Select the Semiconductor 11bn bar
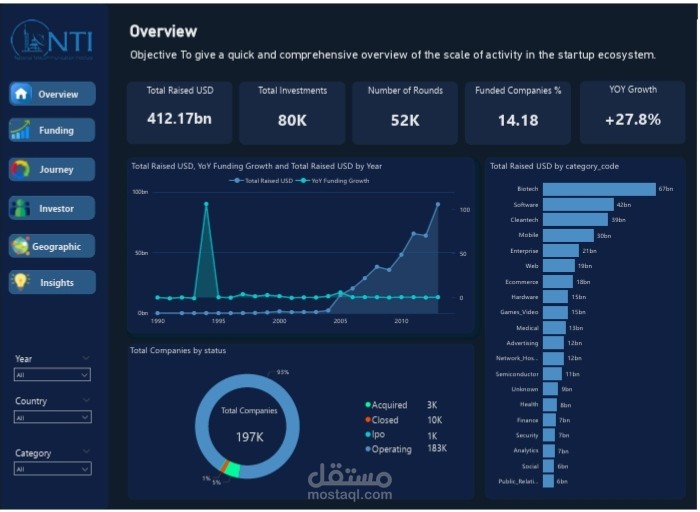 point(553,374)
